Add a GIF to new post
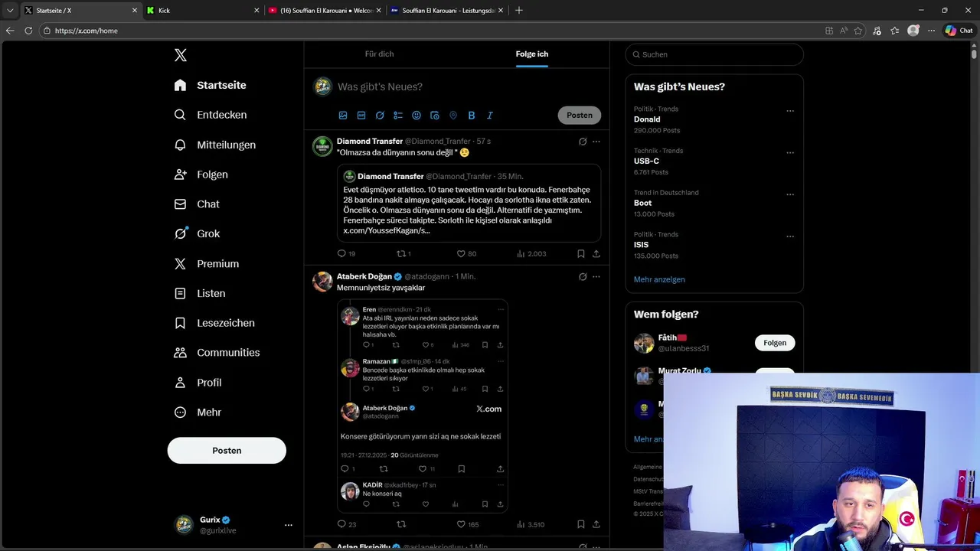The height and width of the screenshot is (551, 980). click(x=361, y=116)
